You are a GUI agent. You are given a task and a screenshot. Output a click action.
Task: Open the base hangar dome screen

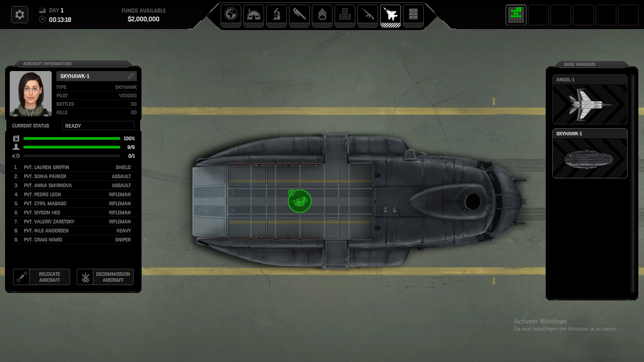(254, 15)
